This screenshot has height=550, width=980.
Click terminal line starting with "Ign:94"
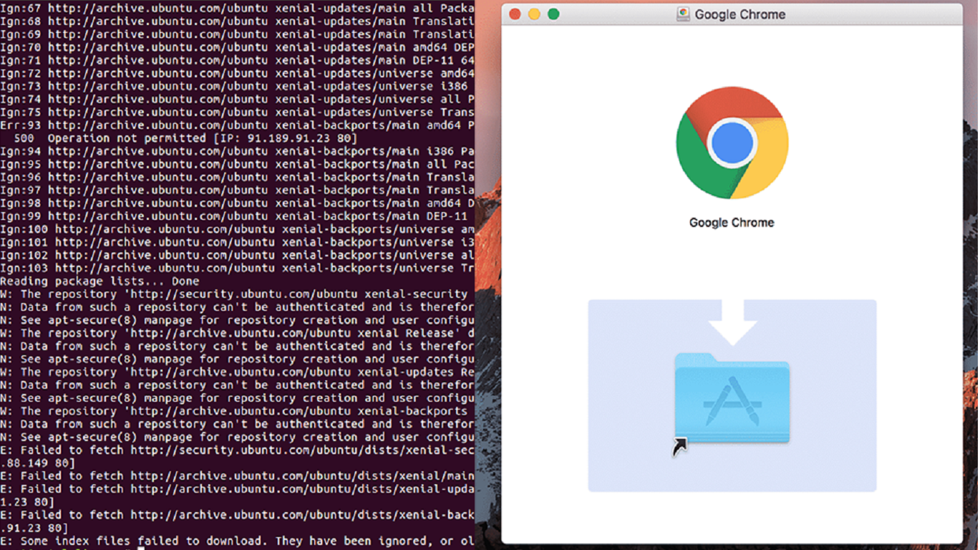point(237,151)
